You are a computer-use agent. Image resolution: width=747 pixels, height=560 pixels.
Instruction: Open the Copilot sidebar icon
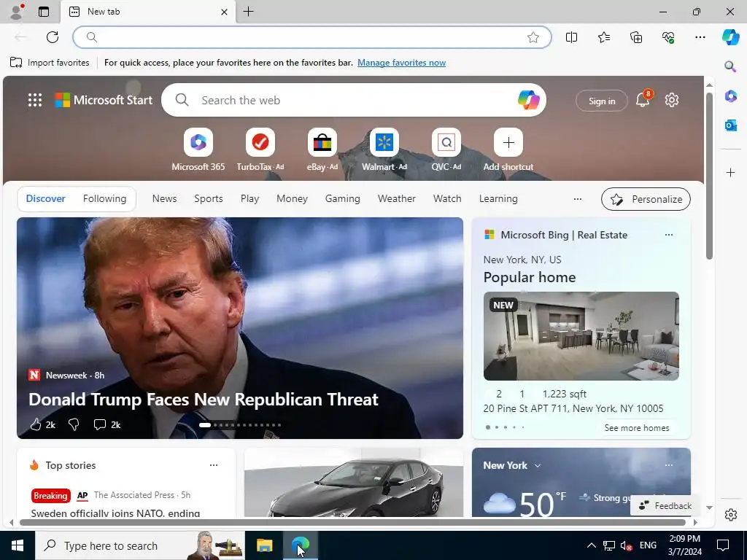pyautogui.click(x=730, y=37)
